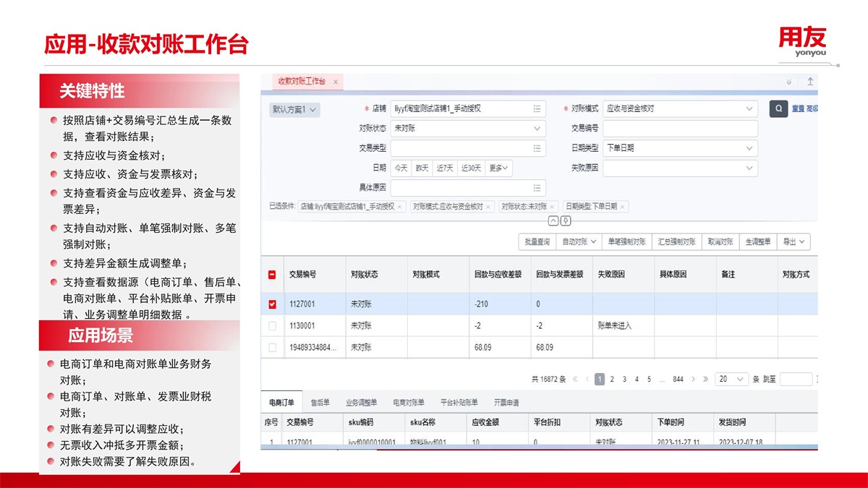Open the list picker icon in 交易类型 field
The image size is (868, 488).
[x=537, y=148]
